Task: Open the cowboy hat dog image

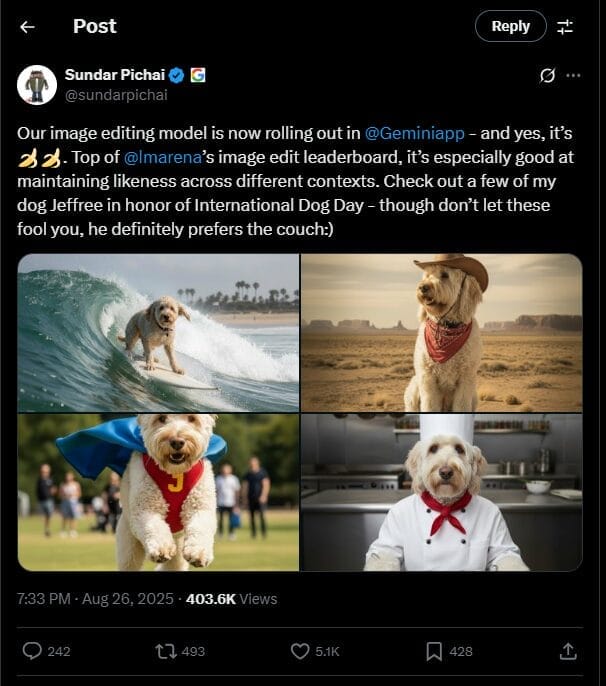Action: [x=441, y=332]
